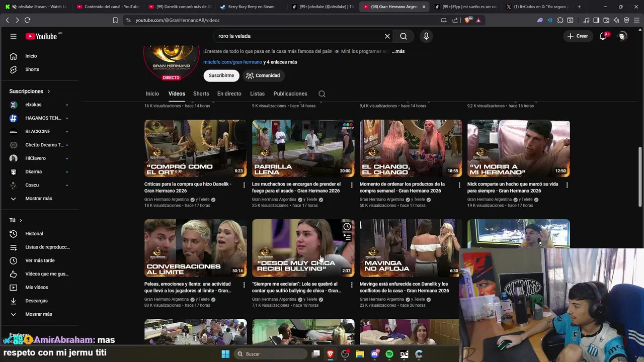Open the Comunidad button
Image resolution: width=644 pixels, height=362 pixels.
coord(263,75)
